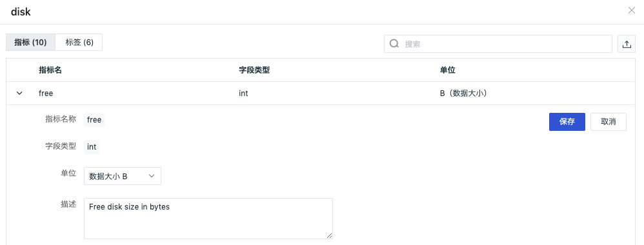
Task: Close the disk dialog with X
Action: (632, 11)
